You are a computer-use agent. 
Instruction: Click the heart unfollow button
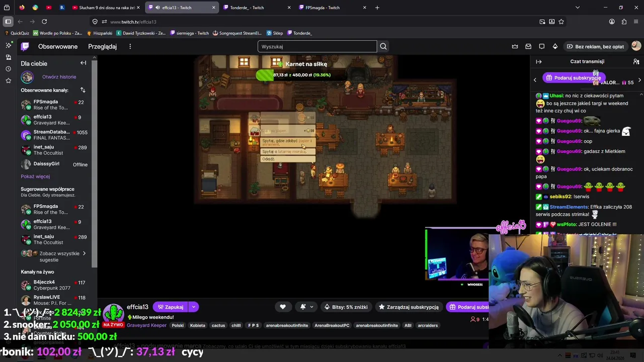pyautogui.click(x=283, y=307)
